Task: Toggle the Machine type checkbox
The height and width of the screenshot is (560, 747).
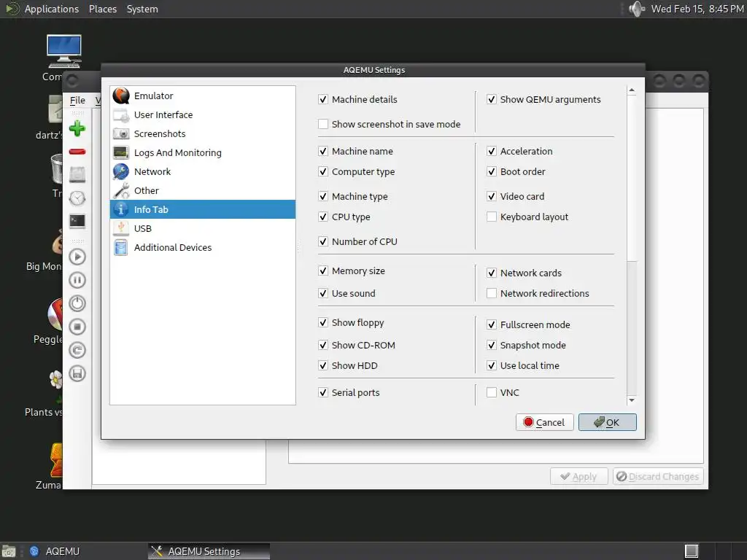Action: tap(323, 197)
